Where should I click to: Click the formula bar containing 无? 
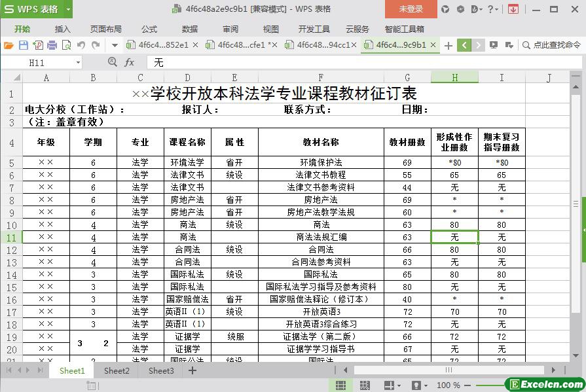click(365, 62)
